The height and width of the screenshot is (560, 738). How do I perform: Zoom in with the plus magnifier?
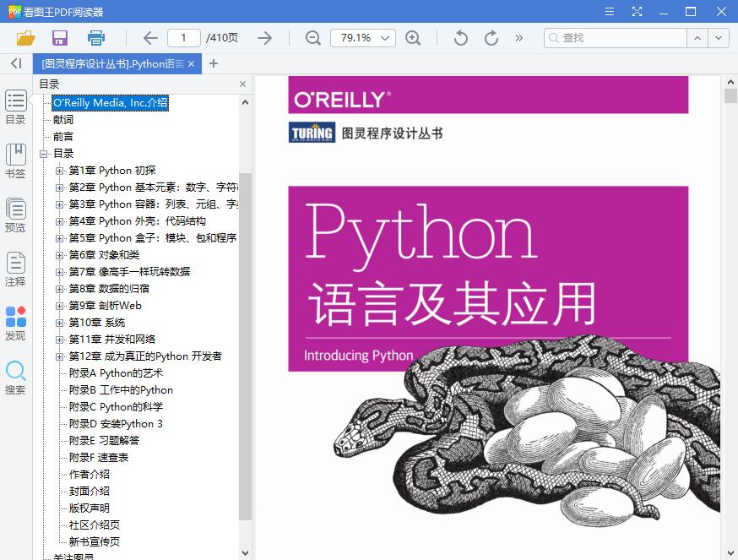pos(413,38)
